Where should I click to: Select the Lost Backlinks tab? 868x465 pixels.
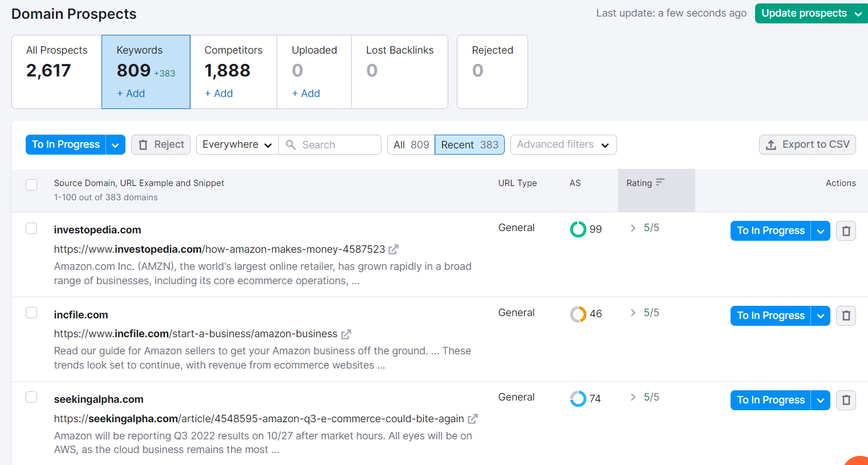[x=400, y=72]
